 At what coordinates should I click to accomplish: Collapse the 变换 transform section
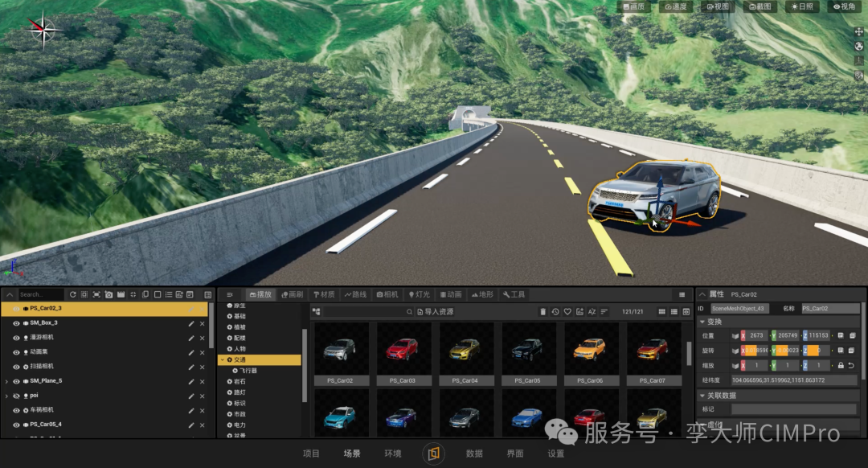(702, 322)
